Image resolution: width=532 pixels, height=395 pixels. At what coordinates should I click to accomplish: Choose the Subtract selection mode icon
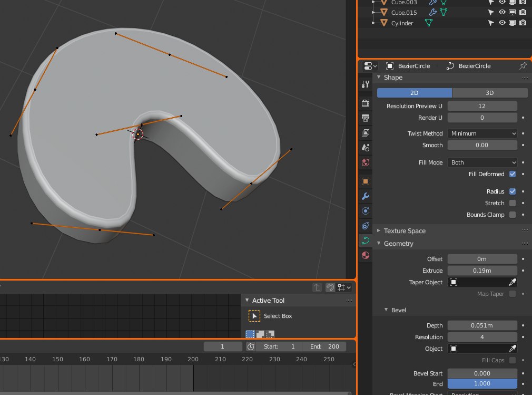tap(270, 334)
